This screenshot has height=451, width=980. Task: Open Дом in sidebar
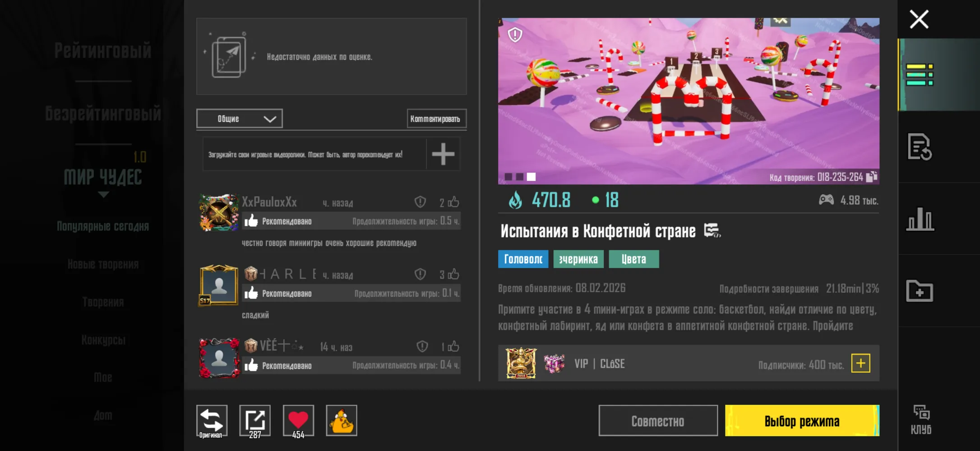click(x=103, y=415)
